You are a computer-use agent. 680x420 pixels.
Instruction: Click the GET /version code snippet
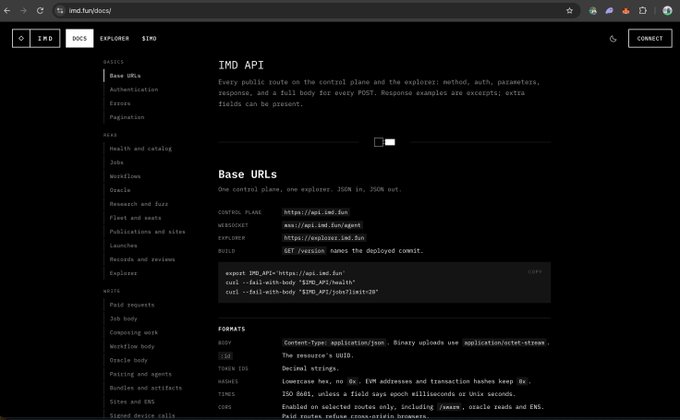click(x=304, y=251)
